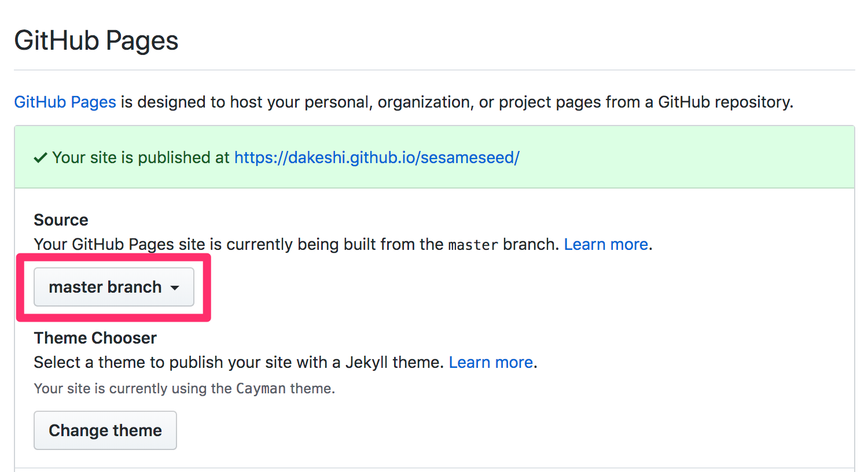Click Learn more in the Source section
This screenshot has width=868, height=472.
click(606, 245)
